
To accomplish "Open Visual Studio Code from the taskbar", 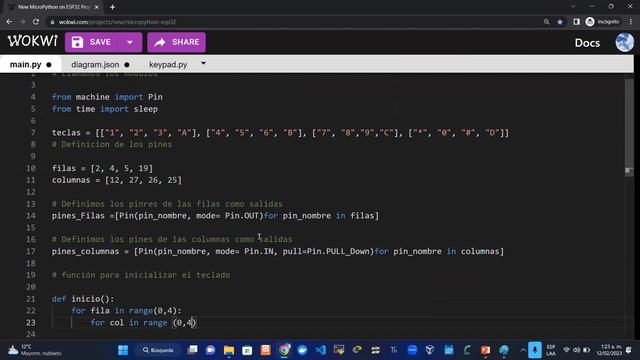I will point(321,350).
